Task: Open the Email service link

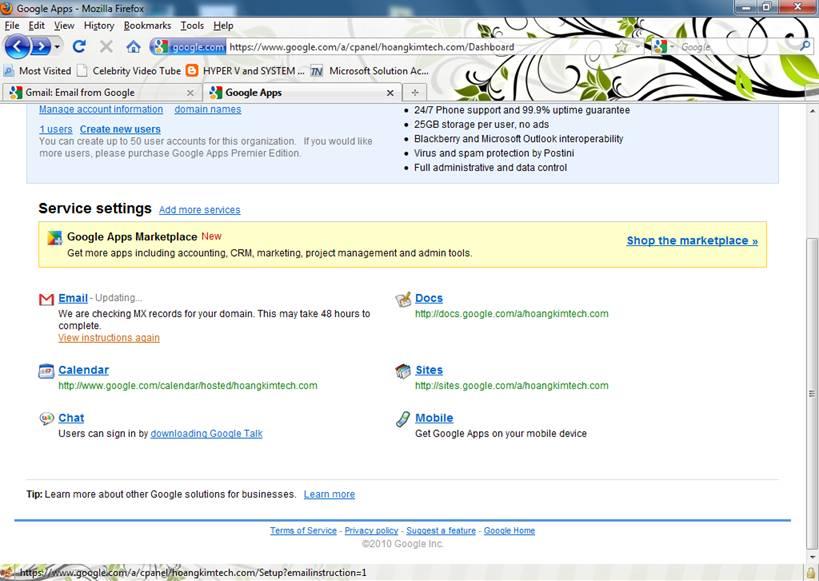Action: point(73,298)
